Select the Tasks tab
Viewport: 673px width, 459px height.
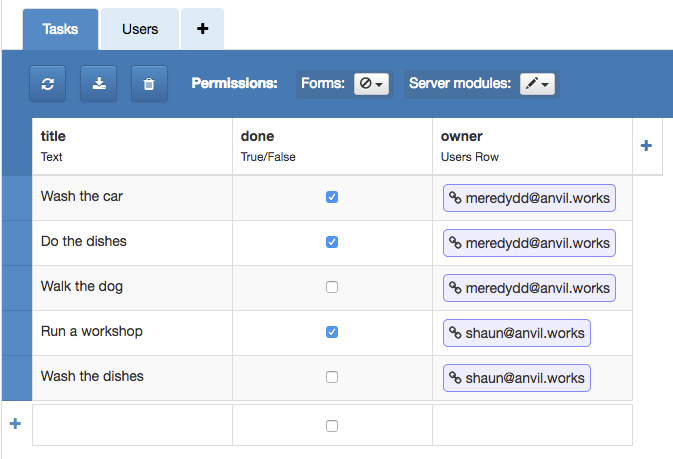click(x=60, y=29)
